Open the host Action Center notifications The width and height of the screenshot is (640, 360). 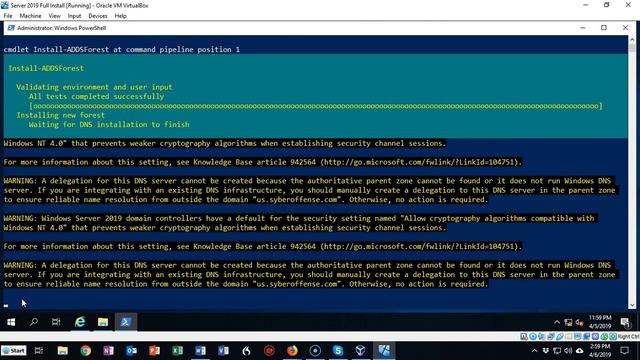(624, 351)
